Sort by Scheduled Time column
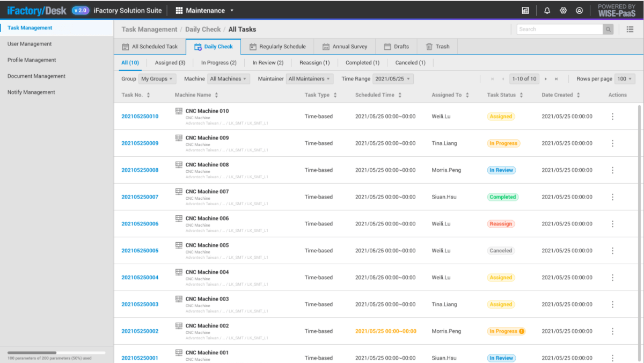Image resolution: width=644 pixels, height=363 pixels. pyautogui.click(x=400, y=95)
